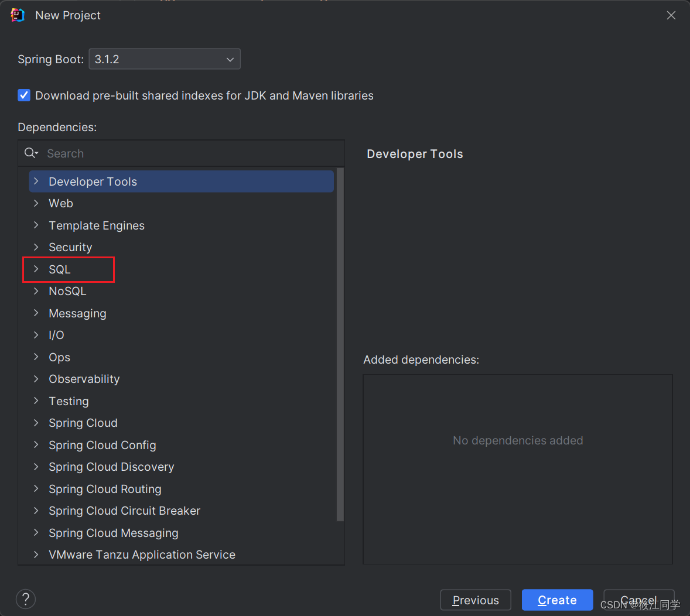Click the Create button
690x616 pixels.
tap(557, 600)
